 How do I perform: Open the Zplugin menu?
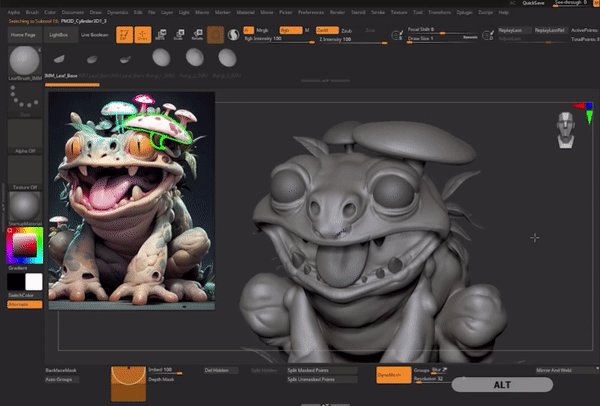pos(464,12)
